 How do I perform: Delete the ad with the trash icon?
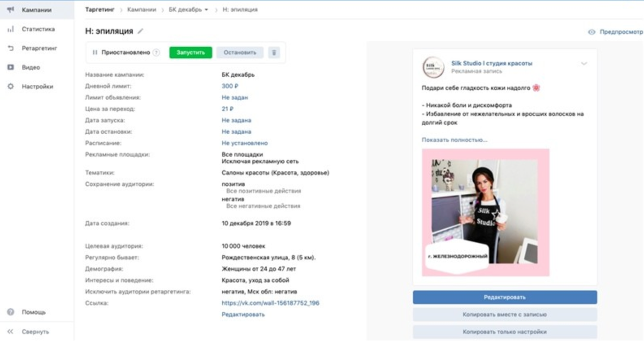click(274, 53)
